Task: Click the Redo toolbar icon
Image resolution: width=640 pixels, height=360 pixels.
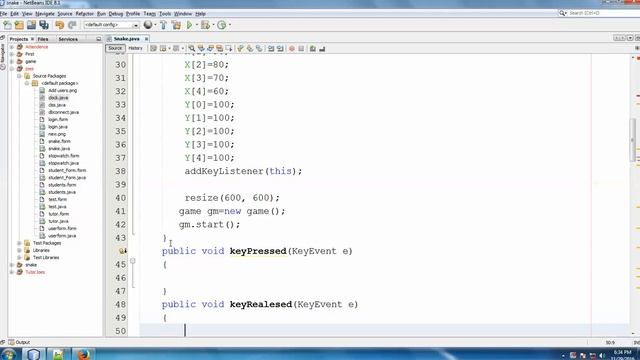Action: [72, 25]
